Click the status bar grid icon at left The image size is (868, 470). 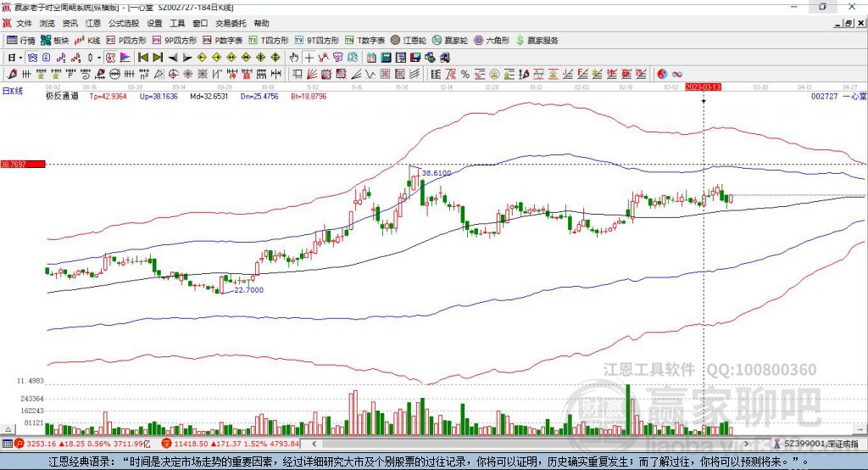pyautogui.click(x=7, y=444)
